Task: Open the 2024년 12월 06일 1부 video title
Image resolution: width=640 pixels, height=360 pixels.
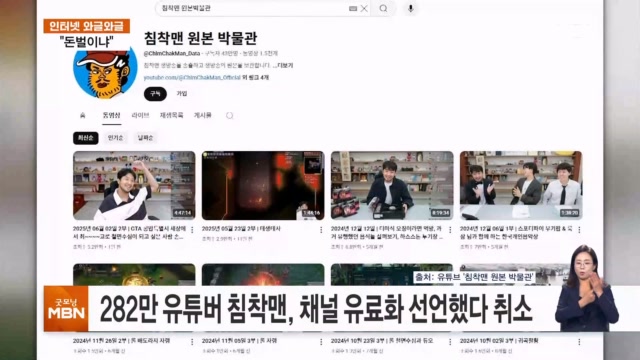Action: [x=516, y=233]
